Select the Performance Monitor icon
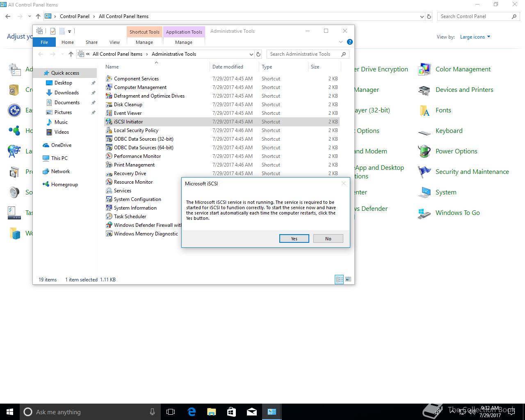Screen dimensions: 525x420 point(109,156)
